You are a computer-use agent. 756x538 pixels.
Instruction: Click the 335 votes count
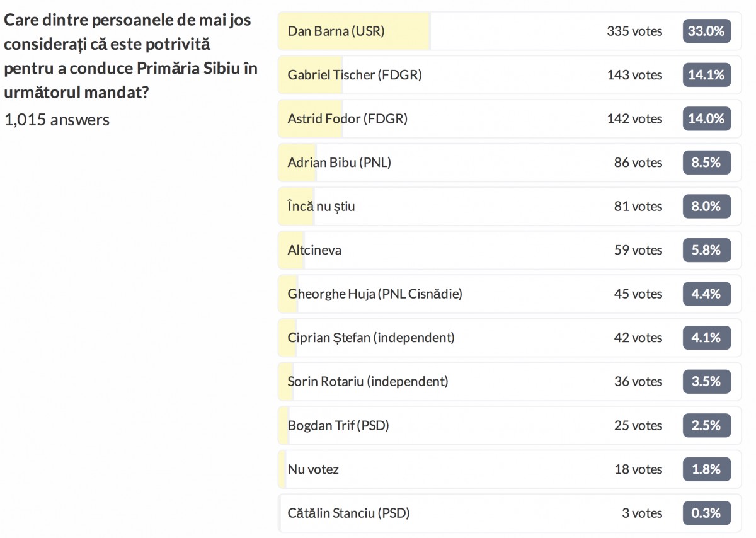click(634, 31)
